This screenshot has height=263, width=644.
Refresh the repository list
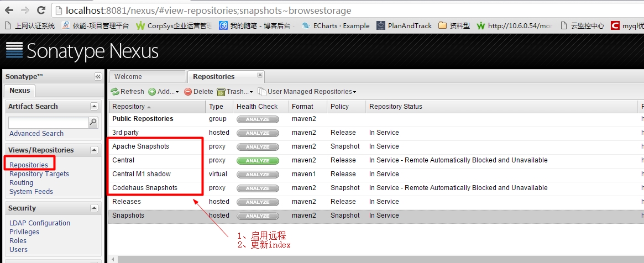pyautogui.click(x=127, y=92)
